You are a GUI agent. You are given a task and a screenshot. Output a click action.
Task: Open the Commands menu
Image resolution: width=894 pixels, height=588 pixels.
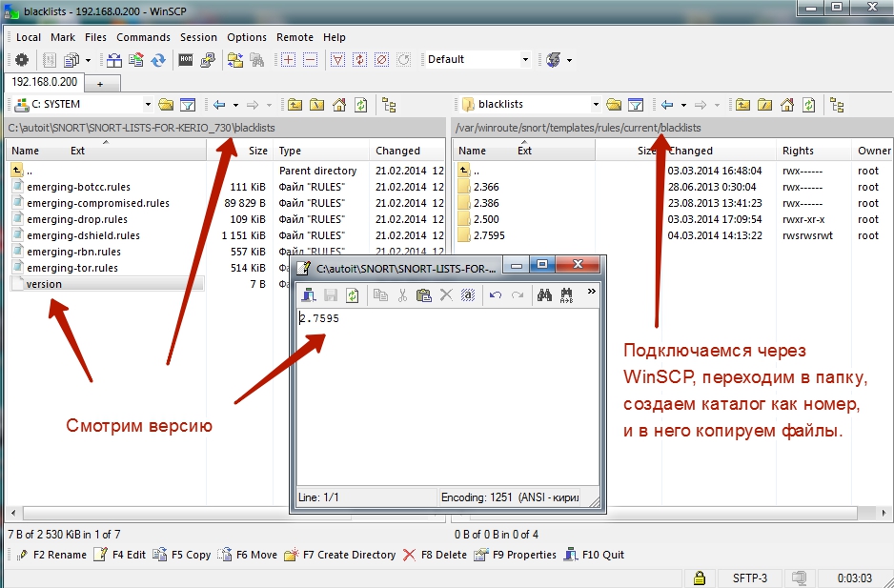click(143, 37)
